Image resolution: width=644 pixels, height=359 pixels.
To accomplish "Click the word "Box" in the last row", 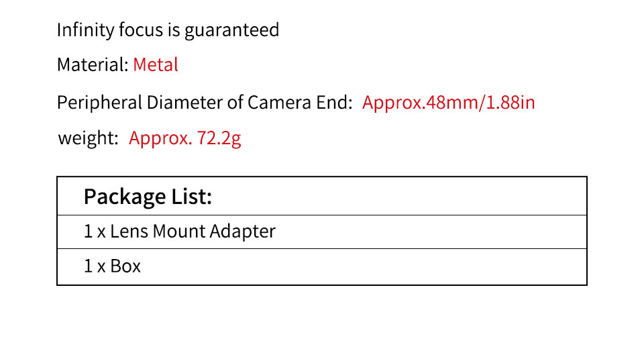I will point(125,266).
